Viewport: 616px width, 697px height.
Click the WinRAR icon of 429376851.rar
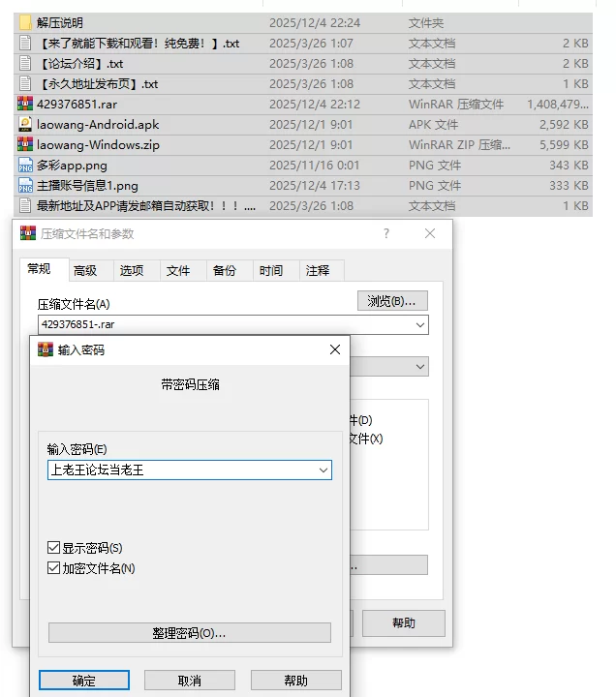(25, 104)
